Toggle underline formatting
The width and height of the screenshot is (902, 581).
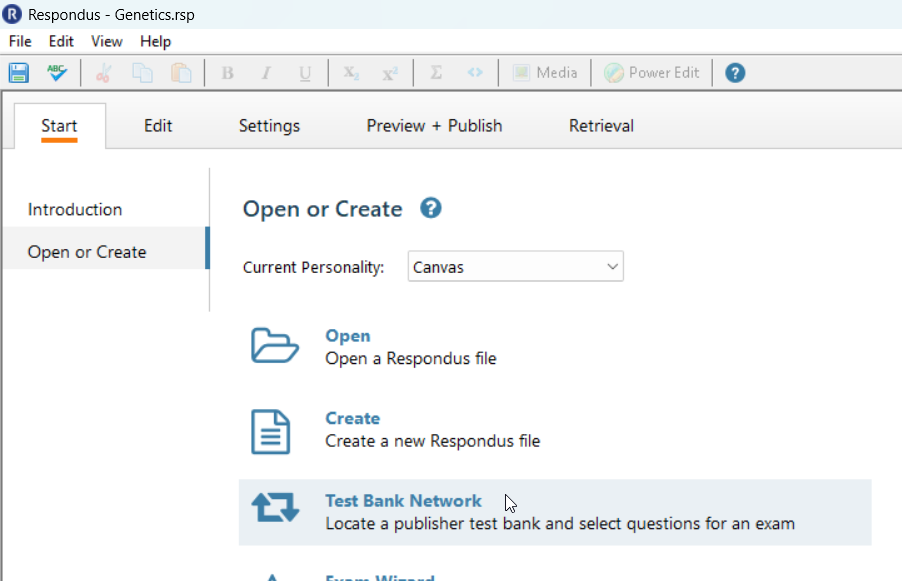[305, 72]
